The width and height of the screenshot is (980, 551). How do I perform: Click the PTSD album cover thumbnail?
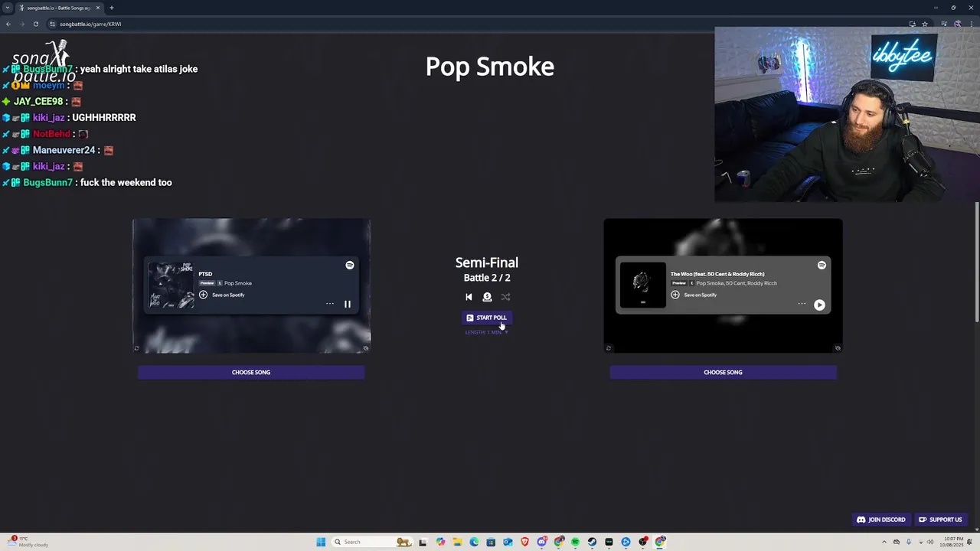click(x=171, y=285)
